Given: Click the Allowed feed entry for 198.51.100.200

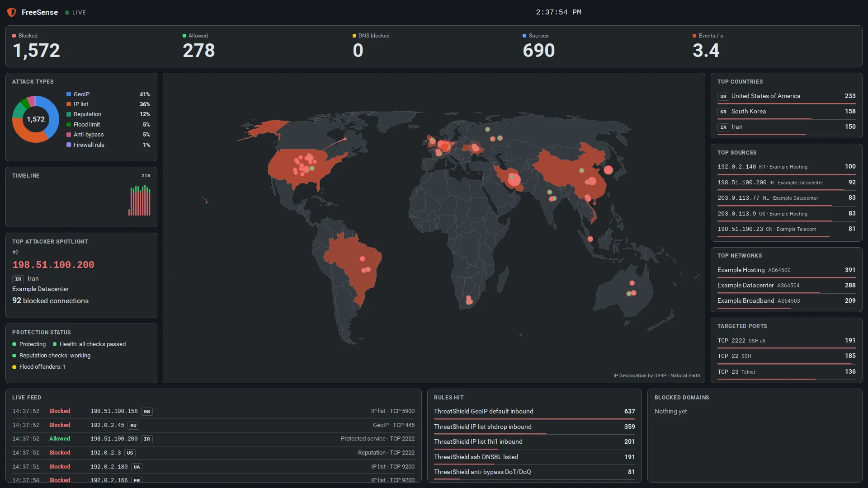Looking at the screenshot, I should click(x=213, y=439).
